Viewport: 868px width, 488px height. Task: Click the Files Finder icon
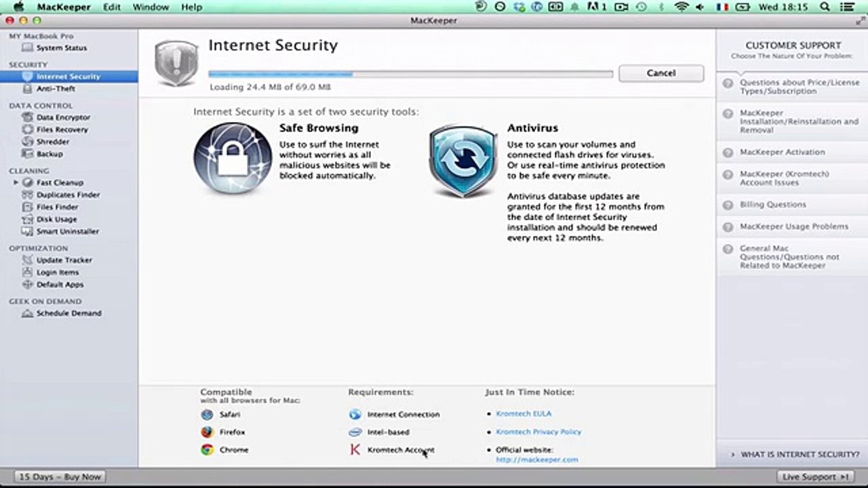28,207
